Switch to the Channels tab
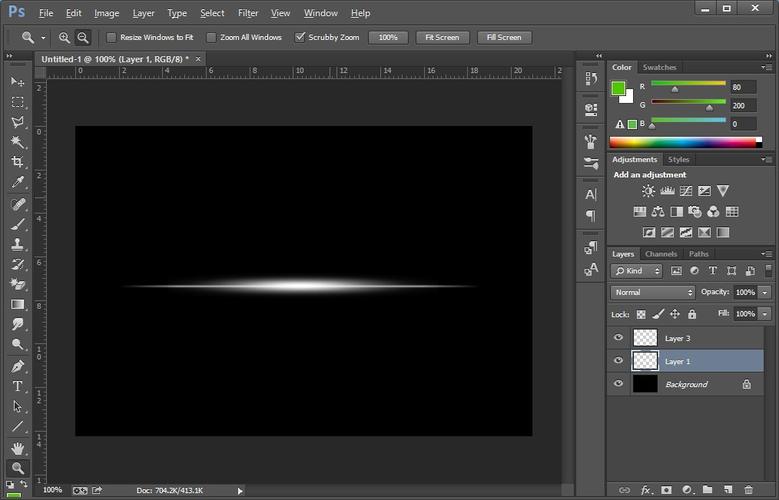 (x=661, y=254)
